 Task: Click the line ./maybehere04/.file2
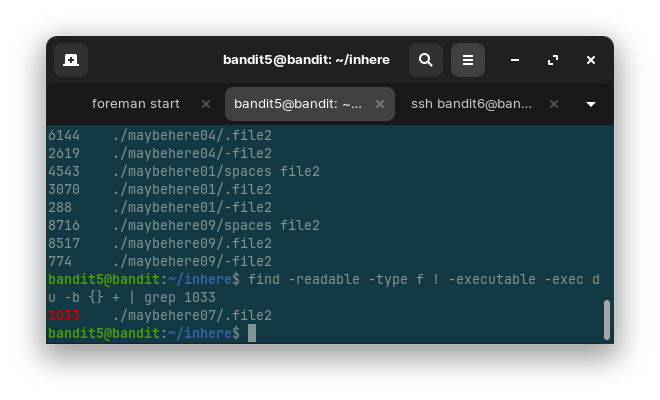coord(192,136)
